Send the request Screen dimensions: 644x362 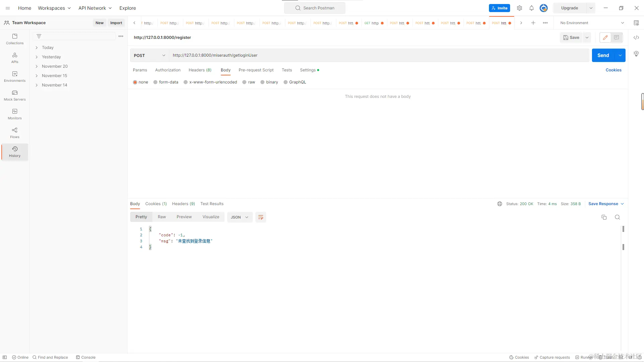pos(603,55)
